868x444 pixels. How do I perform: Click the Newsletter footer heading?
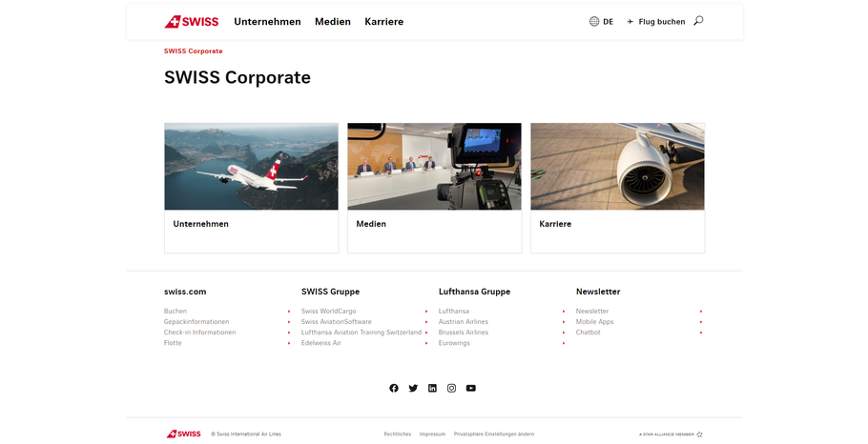coord(598,292)
